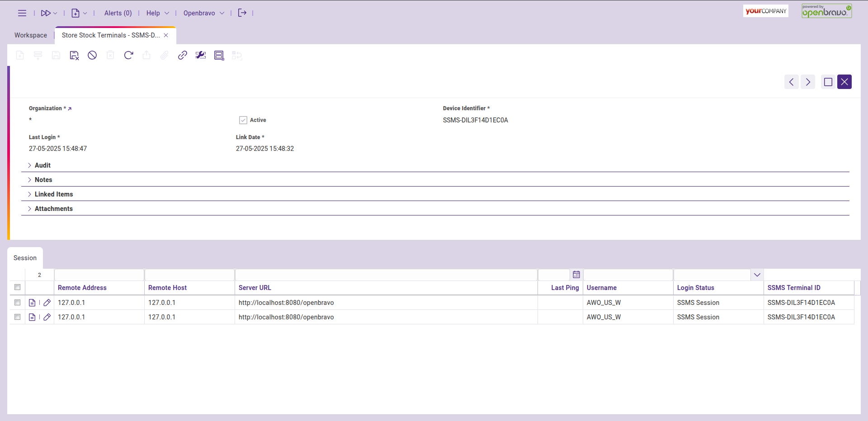Click Last Ping date picker calendar icon
Image resolution: width=868 pixels, height=421 pixels.
576,275
